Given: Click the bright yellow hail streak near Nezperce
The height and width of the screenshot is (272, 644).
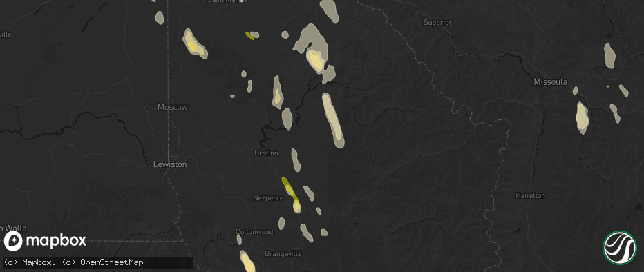Looking at the screenshot, I should 290,188.
